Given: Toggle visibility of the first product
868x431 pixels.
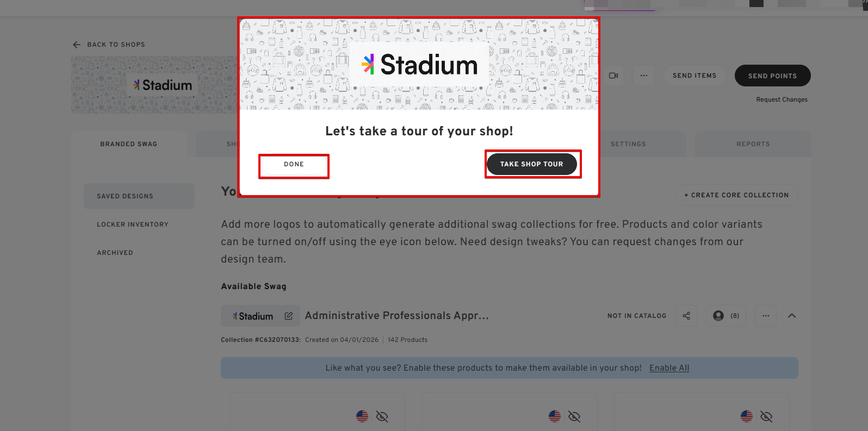Looking at the screenshot, I should pyautogui.click(x=382, y=416).
